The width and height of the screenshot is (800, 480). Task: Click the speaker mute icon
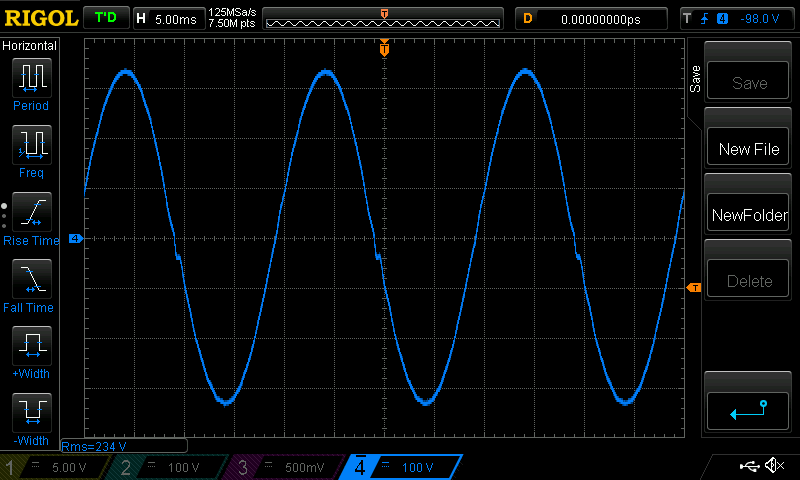(774, 466)
